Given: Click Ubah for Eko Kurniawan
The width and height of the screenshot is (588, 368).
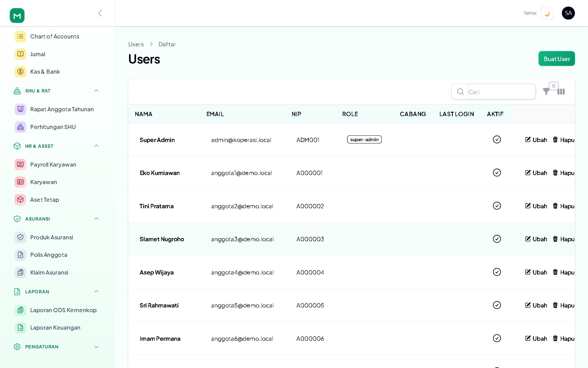Looking at the screenshot, I should [536, 173].
